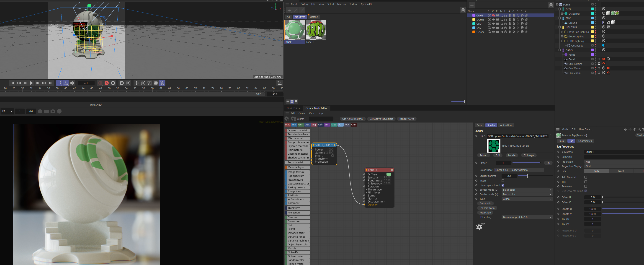Screen dimensions: 644x265
Task: Click the Reload button for the image
Action: tap(483, 155)
